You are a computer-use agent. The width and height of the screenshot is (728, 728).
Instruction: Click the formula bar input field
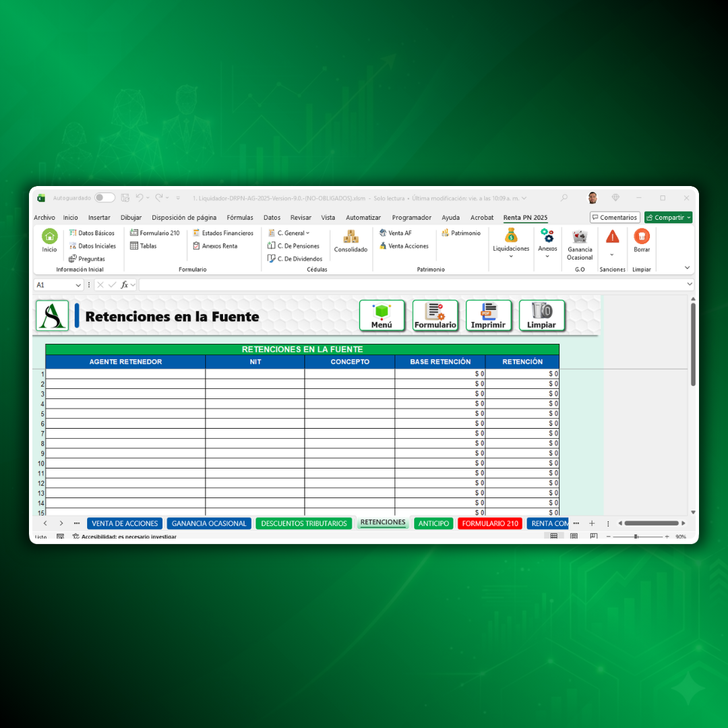point(411,285)
